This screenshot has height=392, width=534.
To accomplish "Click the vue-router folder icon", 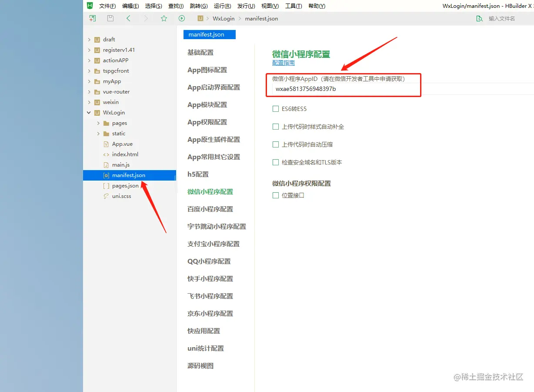I will coord(97,92).
